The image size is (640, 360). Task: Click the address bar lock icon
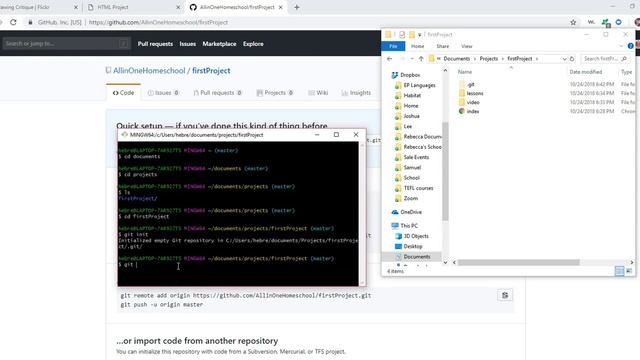(x=30, y=22)
